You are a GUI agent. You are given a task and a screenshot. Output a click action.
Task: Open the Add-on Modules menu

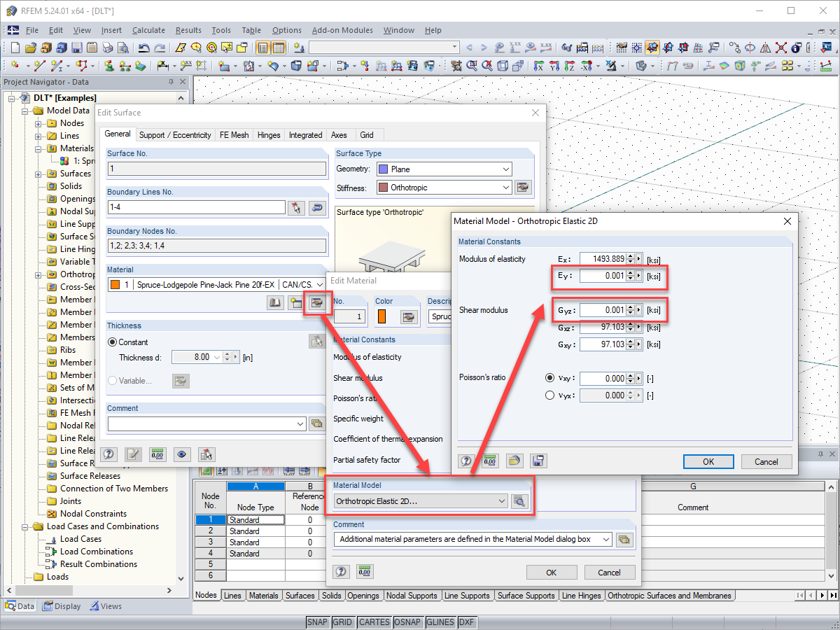342,30
